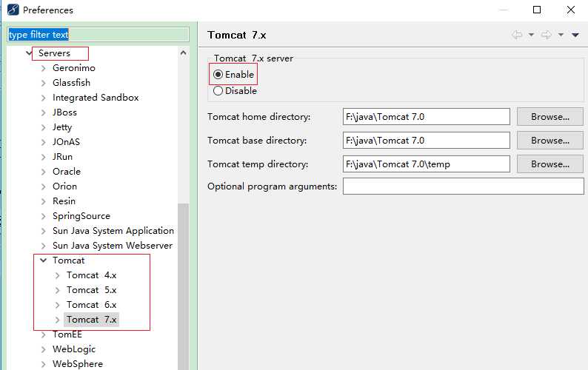Image resolution: width=588 pixels, height=370 pixels.
Task: Select the Enable radio button
Action: click(218, 74)
